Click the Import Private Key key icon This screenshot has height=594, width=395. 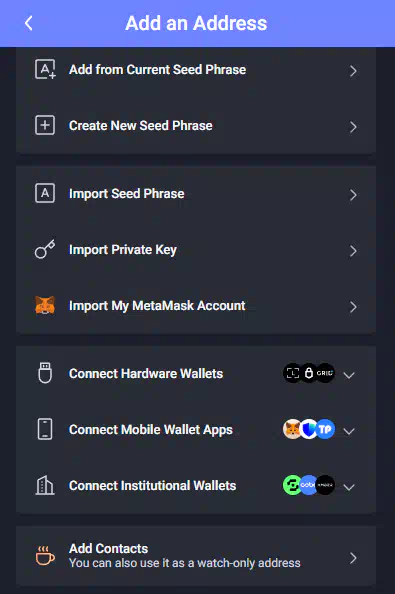click(x=45, y=249)
